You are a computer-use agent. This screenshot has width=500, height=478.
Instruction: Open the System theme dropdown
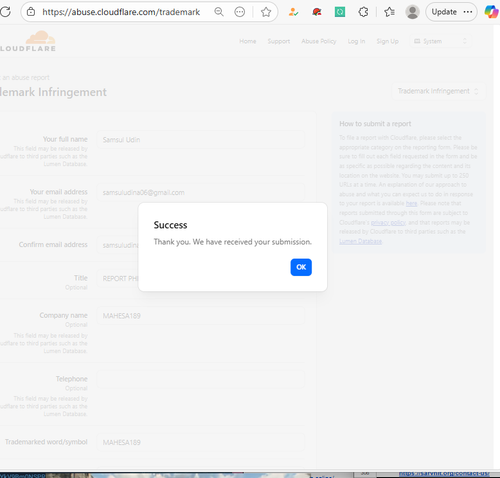(x=440, y=41)
